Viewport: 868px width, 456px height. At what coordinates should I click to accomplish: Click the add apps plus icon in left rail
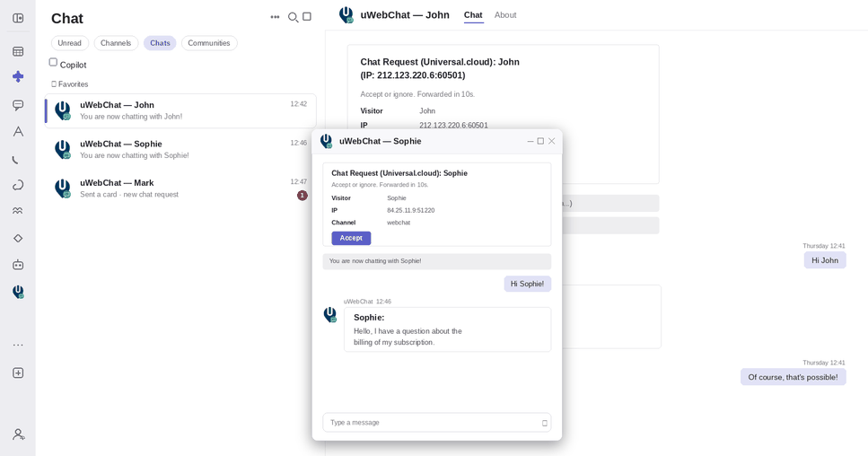point(18,373)
